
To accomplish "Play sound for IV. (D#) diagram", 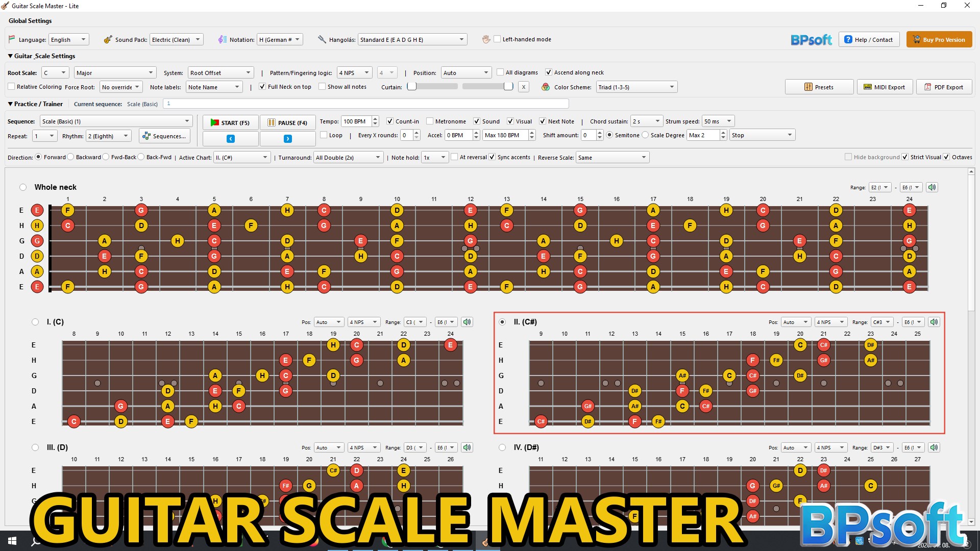I will click(934, 447).
